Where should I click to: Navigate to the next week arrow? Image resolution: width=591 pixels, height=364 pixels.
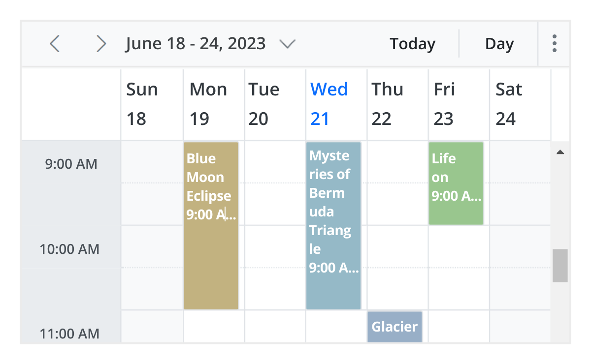101,43
